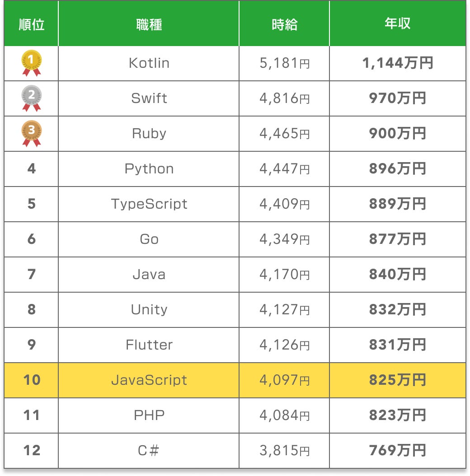Click the highlighted JavaScript cell
The image size is (470, 476).
point(149,380)
